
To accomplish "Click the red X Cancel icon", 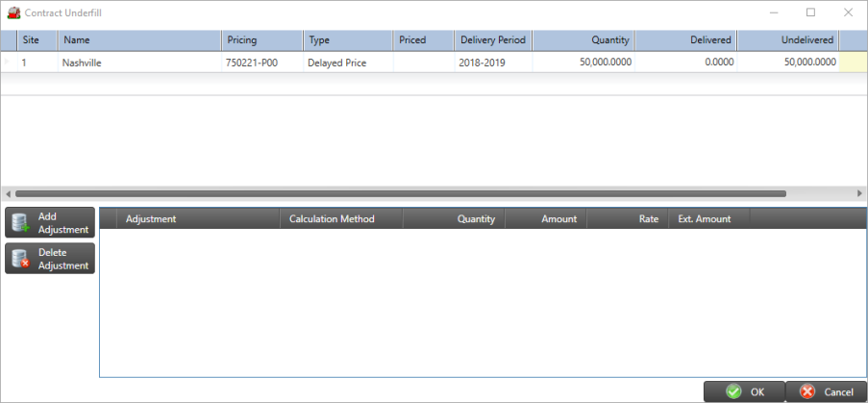I will pos(807,391).
